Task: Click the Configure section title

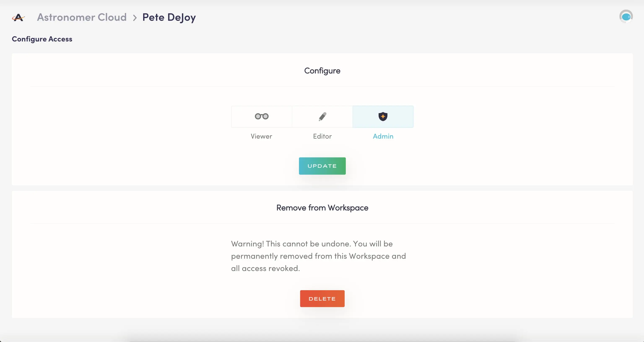Action: pyautogui.click(x=322, y=71)
